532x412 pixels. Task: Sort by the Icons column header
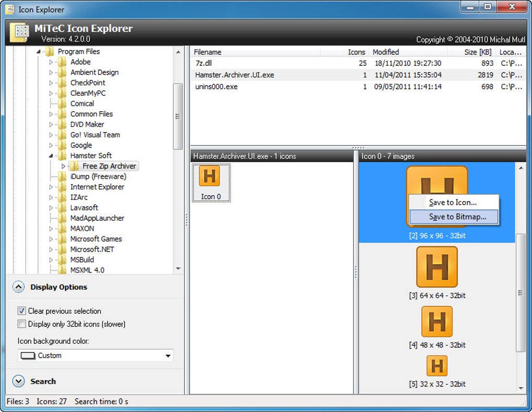point(344,52)
